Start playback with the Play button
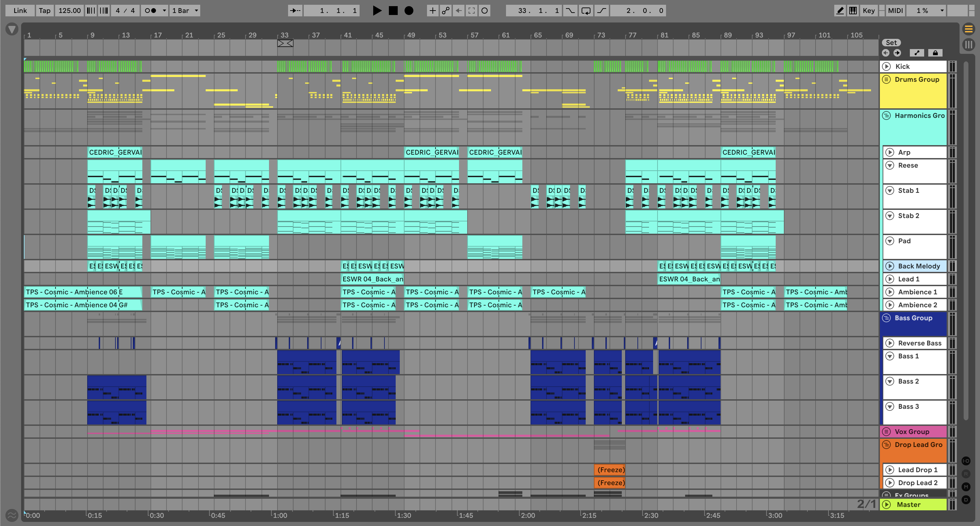 tap(377, 11)
